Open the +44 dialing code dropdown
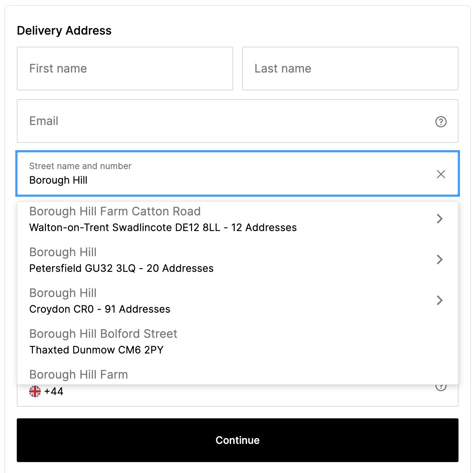 coord(47,391)
